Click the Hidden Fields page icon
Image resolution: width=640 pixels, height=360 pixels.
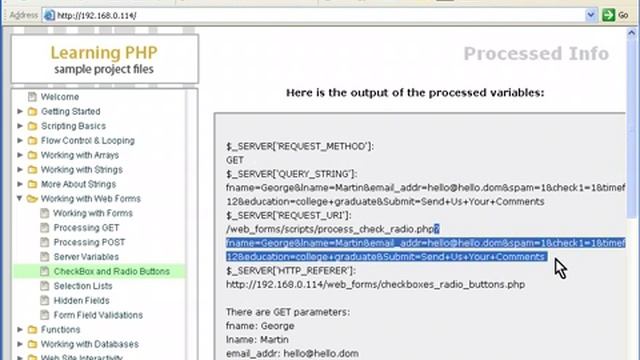(44, 300)
